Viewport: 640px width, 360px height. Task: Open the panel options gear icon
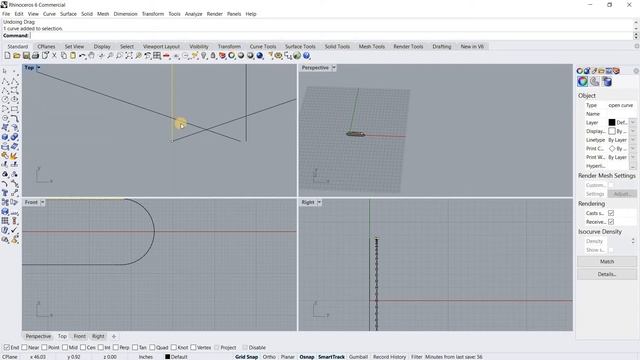point(636,71)
